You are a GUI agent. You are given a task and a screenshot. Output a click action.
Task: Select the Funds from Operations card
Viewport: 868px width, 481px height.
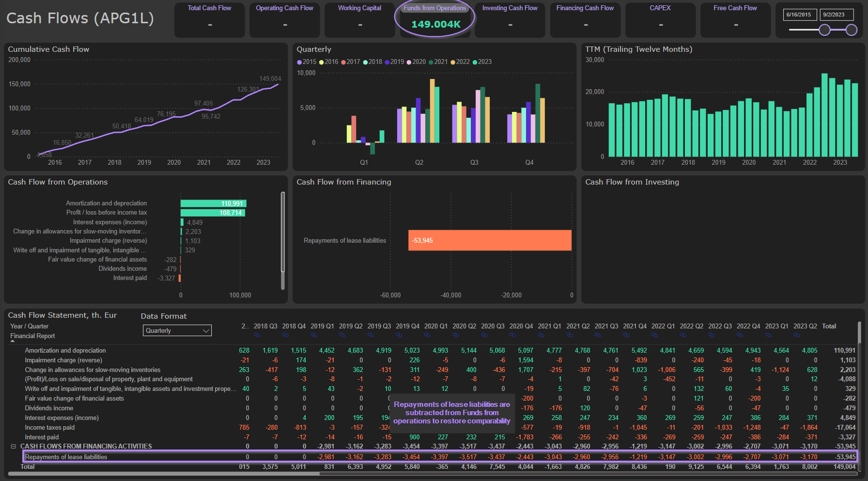(434, 19)
